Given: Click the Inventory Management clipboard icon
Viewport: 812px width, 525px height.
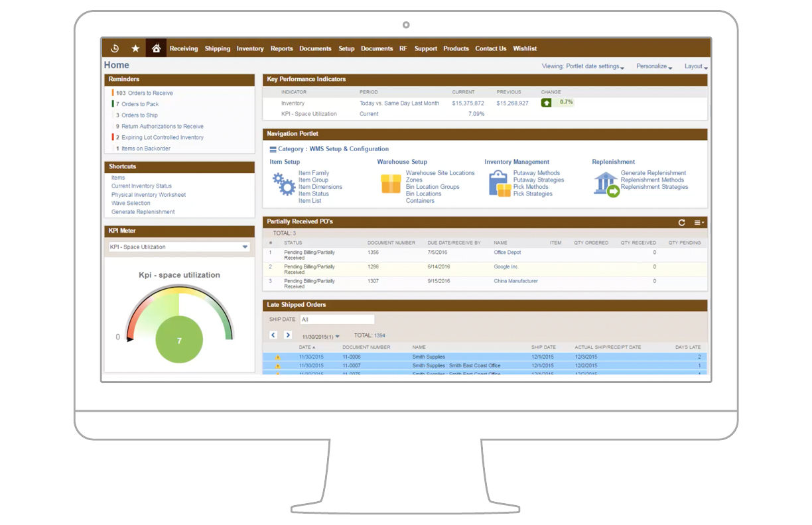Looking at the screenshot, I should pos(500,184).
